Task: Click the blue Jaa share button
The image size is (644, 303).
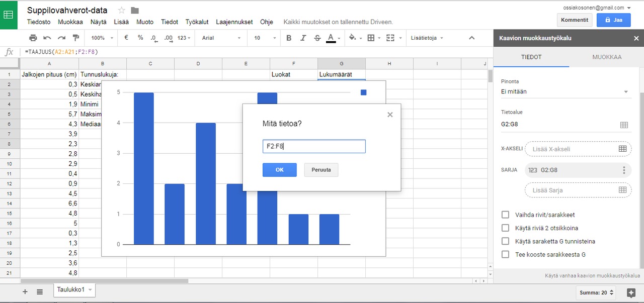Action: click(x=613, y=20)
